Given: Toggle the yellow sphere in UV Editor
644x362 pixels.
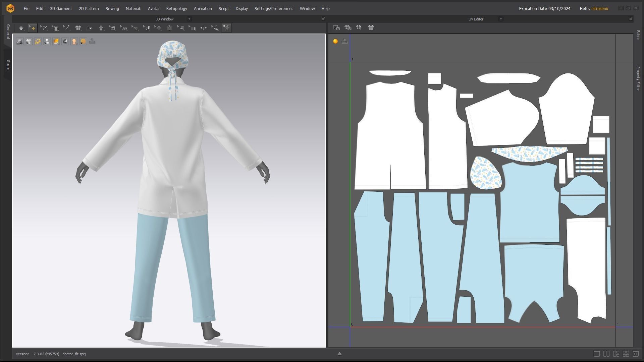Looking at the screenshot, I should pos(335,41).
